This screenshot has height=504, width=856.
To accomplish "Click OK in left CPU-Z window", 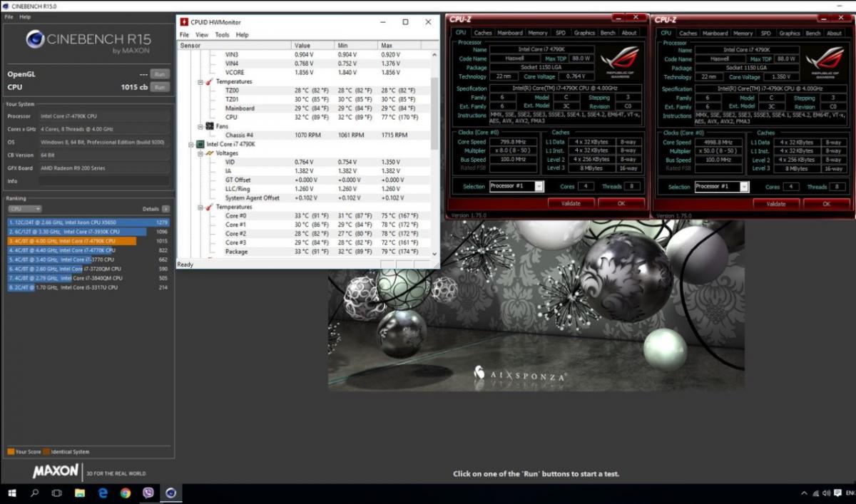I will point(621,204).
